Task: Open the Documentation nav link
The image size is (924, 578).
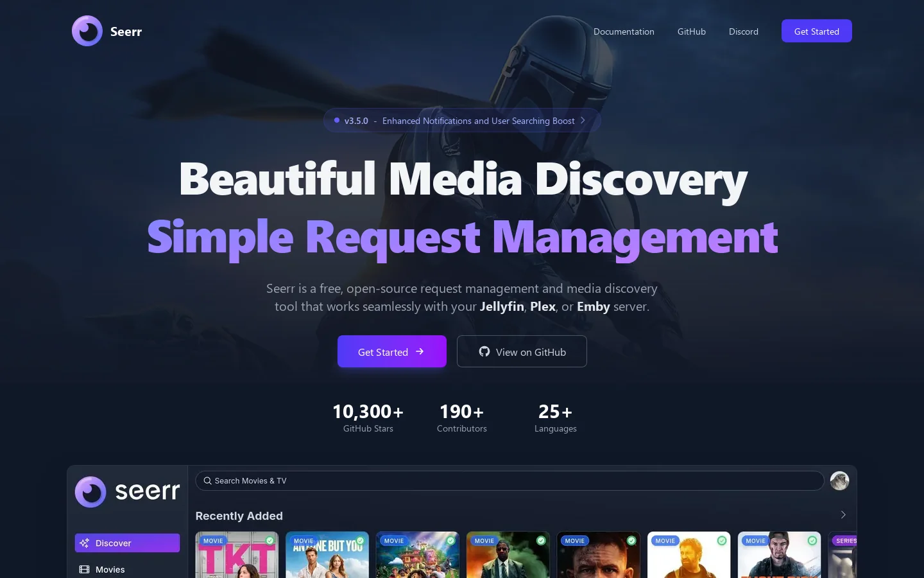Action: tap(624, 31)
